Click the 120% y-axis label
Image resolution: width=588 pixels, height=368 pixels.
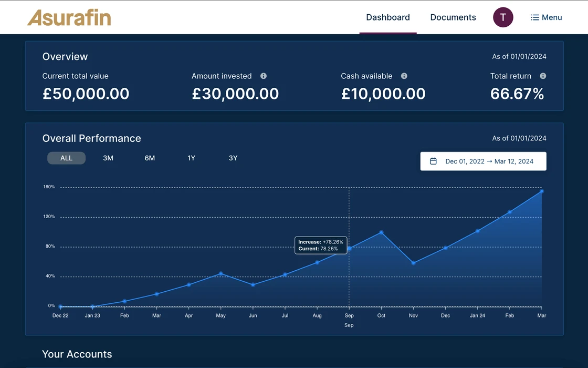pyautogui.click(x=49, y=216)
